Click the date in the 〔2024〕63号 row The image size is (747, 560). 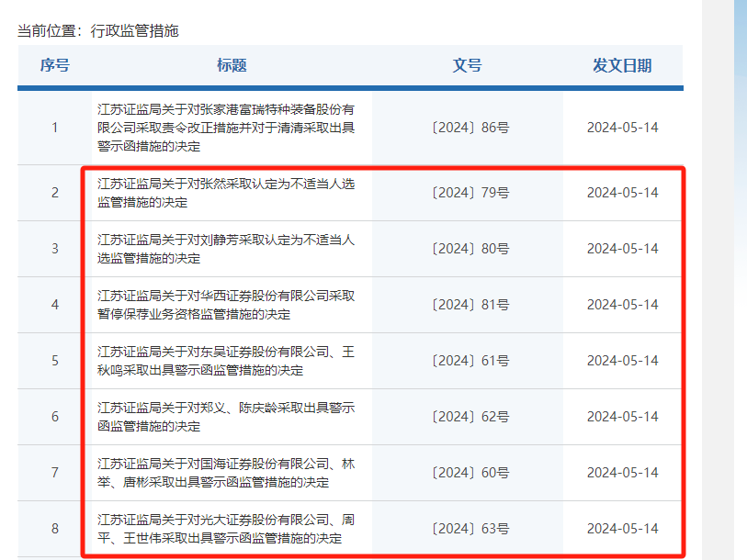pyautogui.click(x=623, y=529)
